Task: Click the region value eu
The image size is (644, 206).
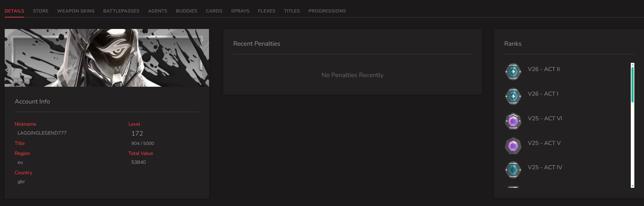Action: pyautogui.click(x=20, y=162)
